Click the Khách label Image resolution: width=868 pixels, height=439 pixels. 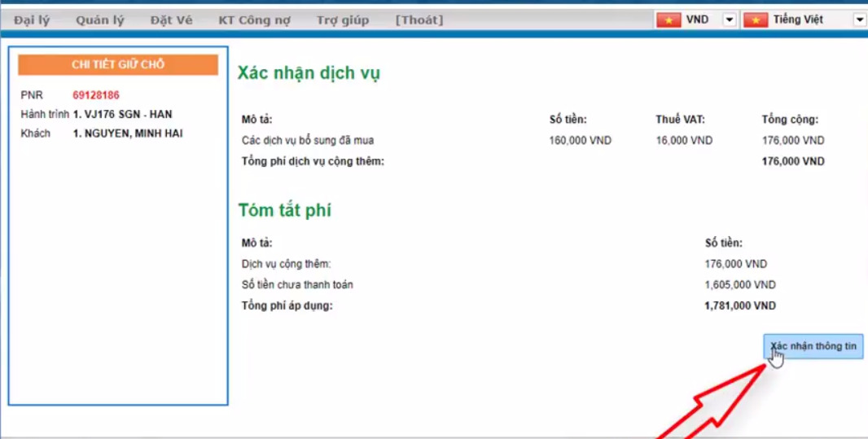coord(36,134)
